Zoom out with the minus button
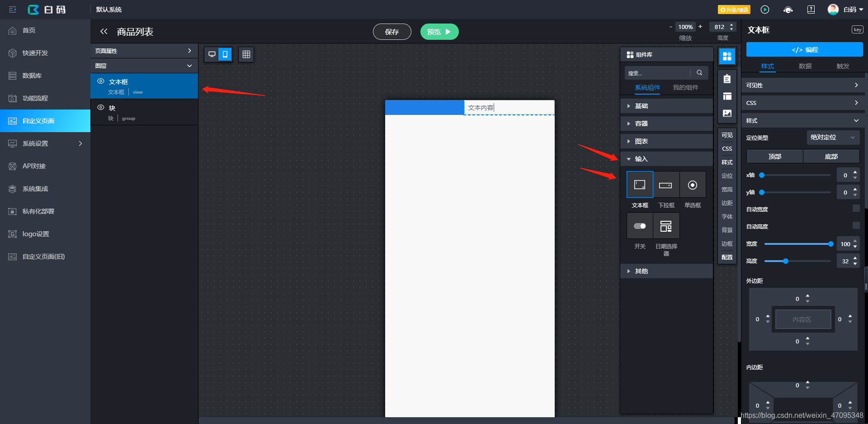This screenshot has height=424, width=868. click(670, 27)
